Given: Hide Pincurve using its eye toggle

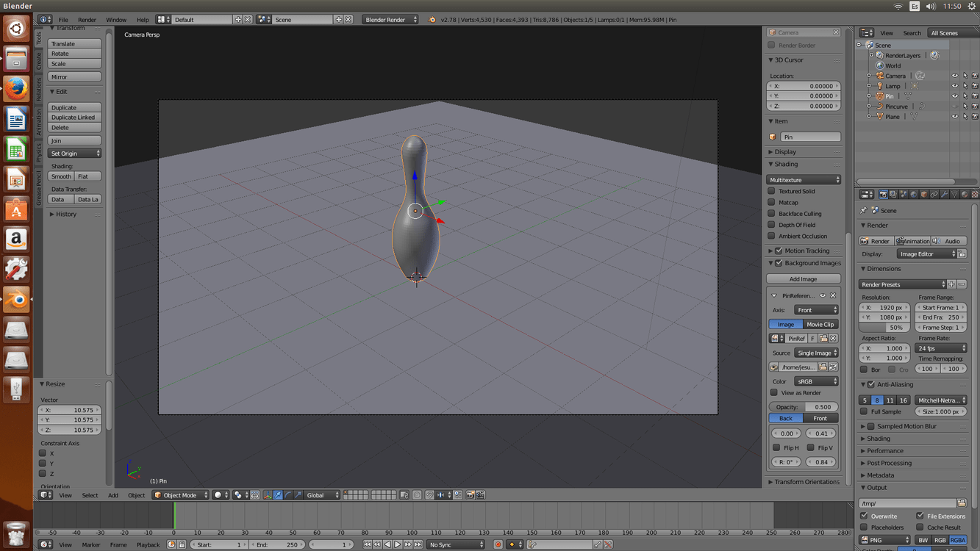Looking at the screenshot, I should pos(955,105).
